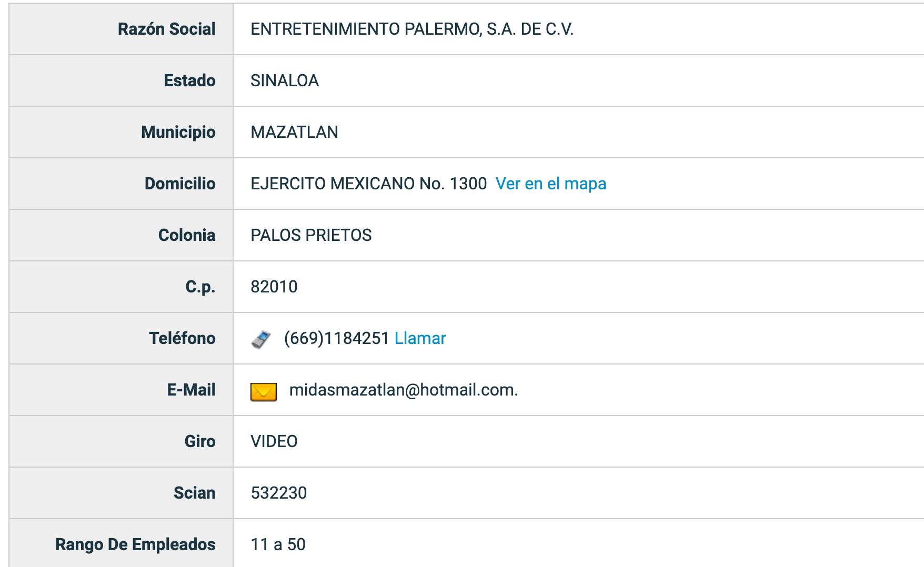Click the SINALOA state value
The height and width of the screenshot is (567, 924).
285,80
